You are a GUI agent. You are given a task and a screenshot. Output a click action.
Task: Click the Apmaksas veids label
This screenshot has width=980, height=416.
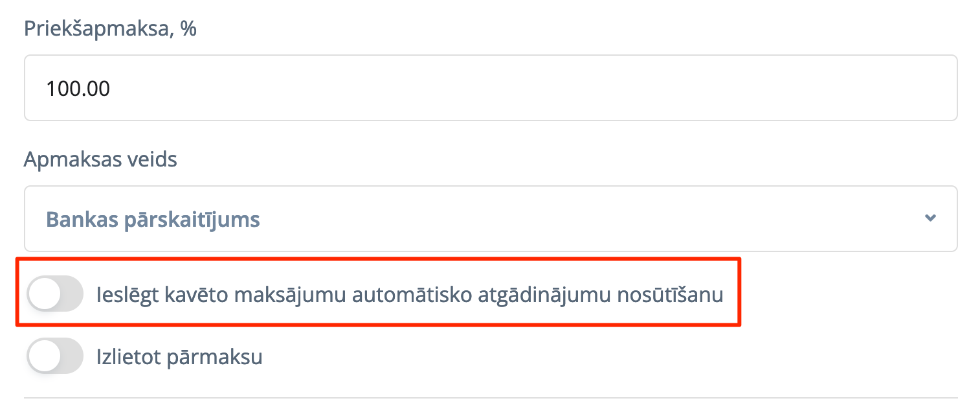click(x=100, y=159)
